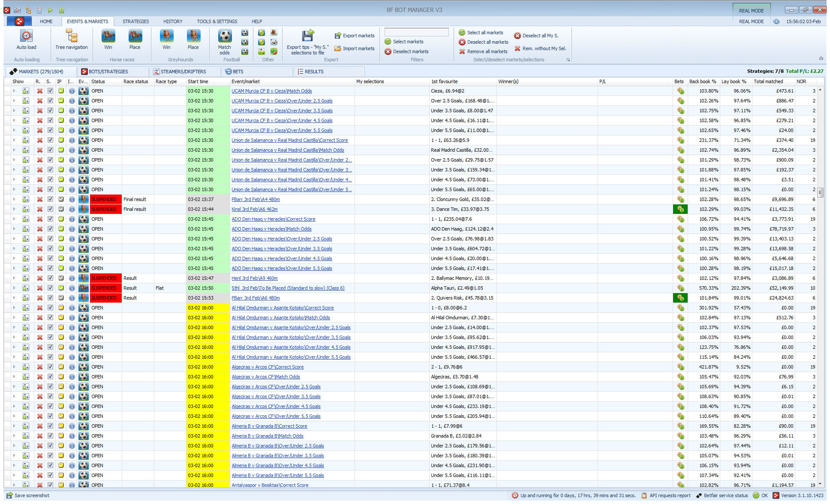Click Export tips My S. selections to file
This screenshot has height=504, width=830.
coord(308,42)
